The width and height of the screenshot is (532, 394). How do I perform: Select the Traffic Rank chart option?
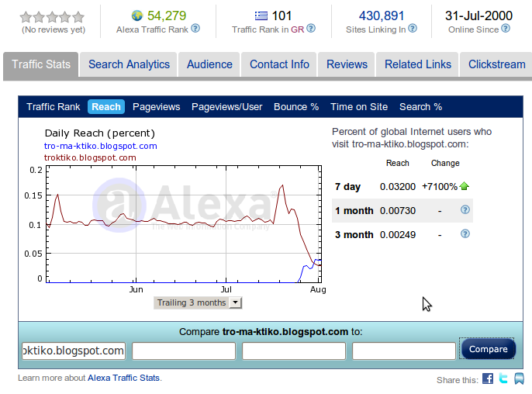[54, 107]
